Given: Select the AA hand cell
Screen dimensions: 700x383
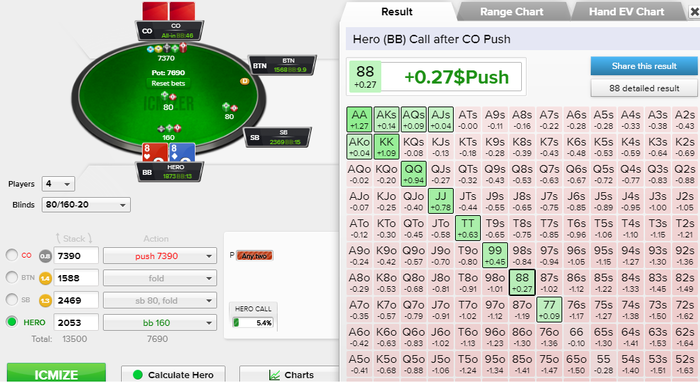Looking at the screenshot, I should coord(359,119).
